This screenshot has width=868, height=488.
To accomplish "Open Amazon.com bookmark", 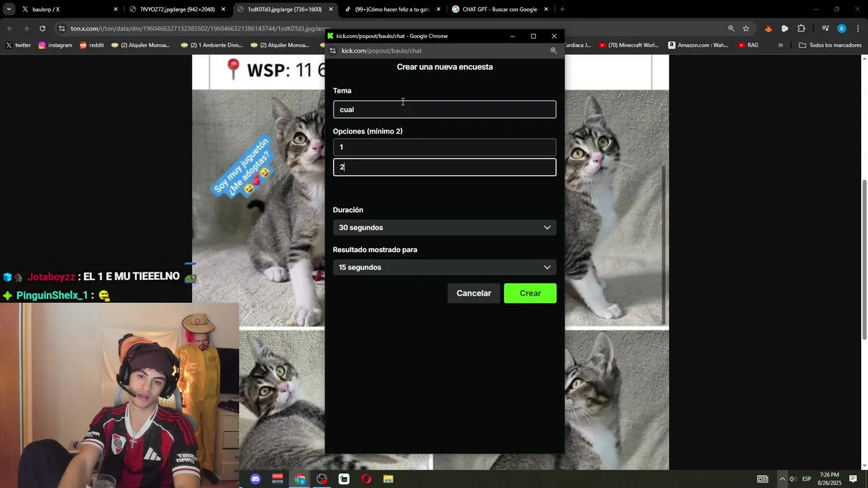I will 698,45.
